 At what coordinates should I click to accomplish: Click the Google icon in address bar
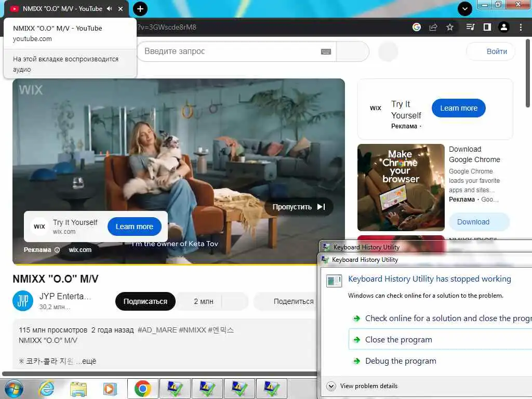point(417,27)
